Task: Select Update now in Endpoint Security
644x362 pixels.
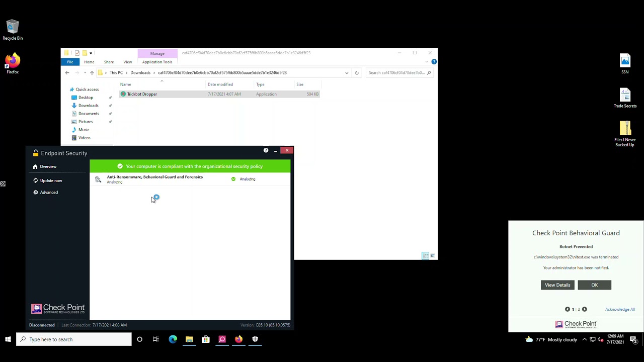Action: [x=48, y=180]
